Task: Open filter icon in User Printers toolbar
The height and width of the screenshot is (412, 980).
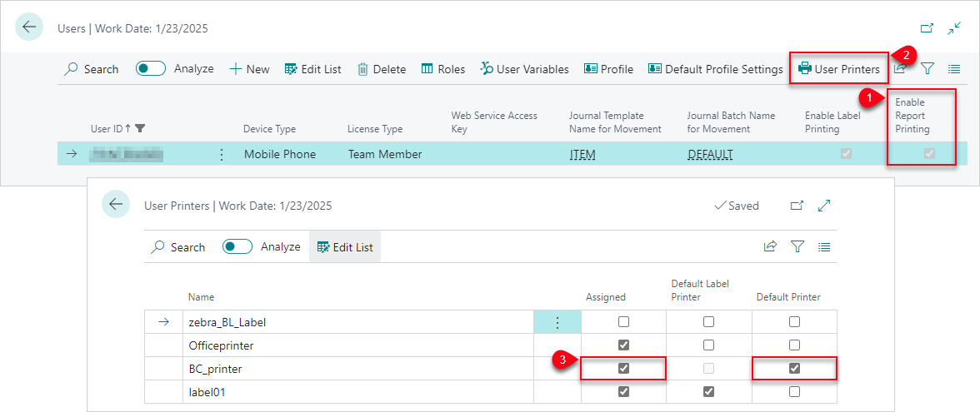Action: click(x=797, y=247)
